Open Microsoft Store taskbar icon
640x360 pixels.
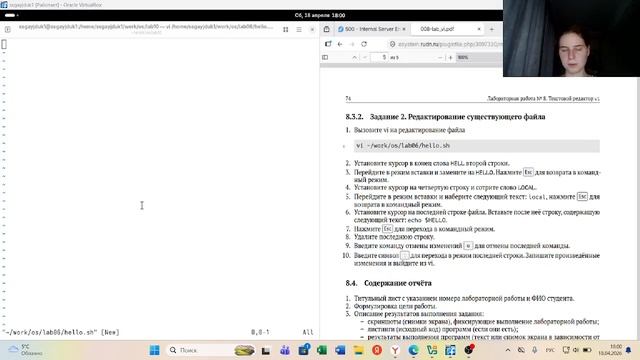pos(304,350)
